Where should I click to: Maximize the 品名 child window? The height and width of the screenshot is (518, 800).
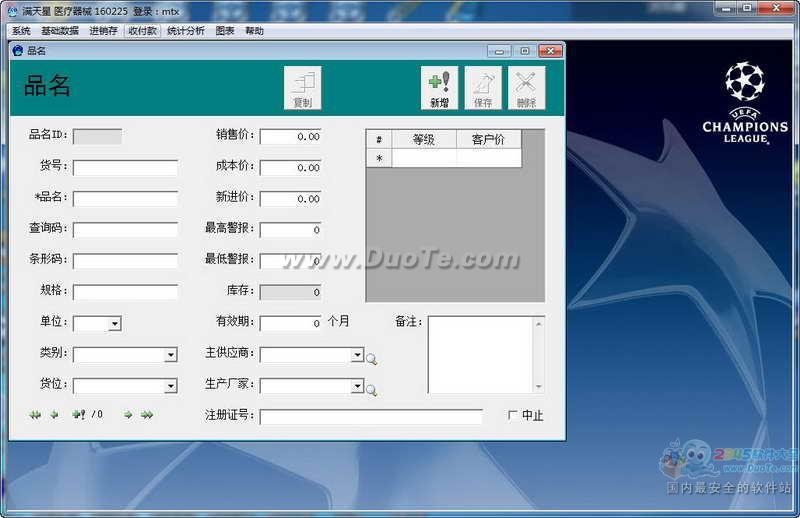(524, 51)
